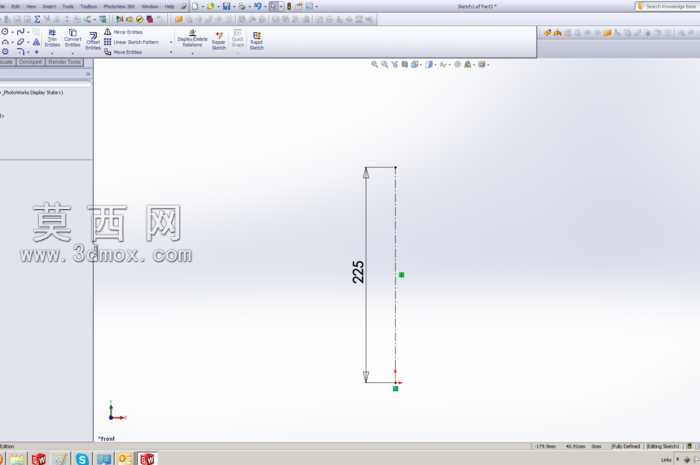The image size is (700, 465).
Task: Click the Print icon
Action: (x=242, y=6)
